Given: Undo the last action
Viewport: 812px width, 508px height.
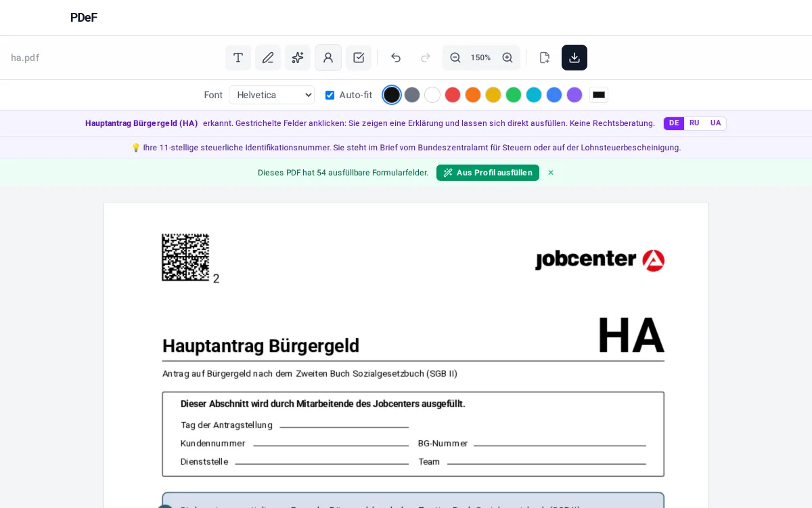Looking at the screenshot, I should click(x=396, y=58).
